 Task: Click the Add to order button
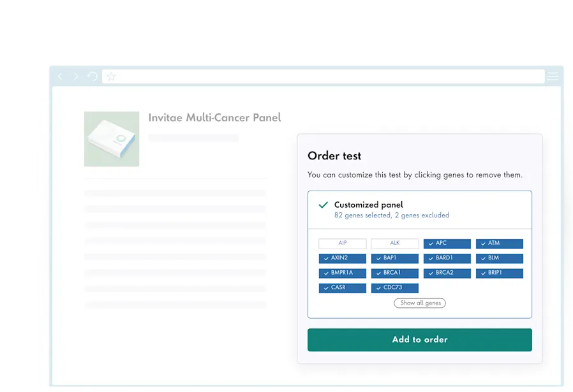tap(420, 340)
